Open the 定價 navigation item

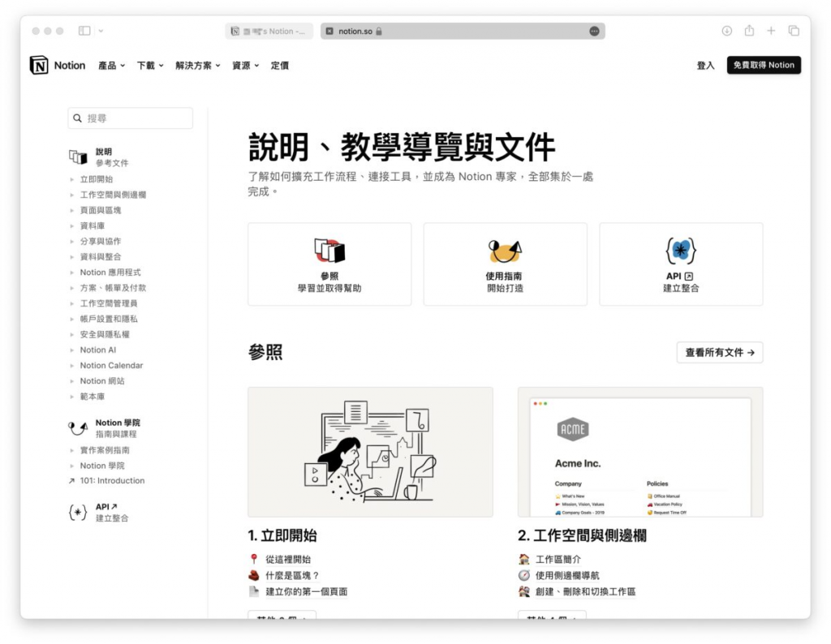280,65
